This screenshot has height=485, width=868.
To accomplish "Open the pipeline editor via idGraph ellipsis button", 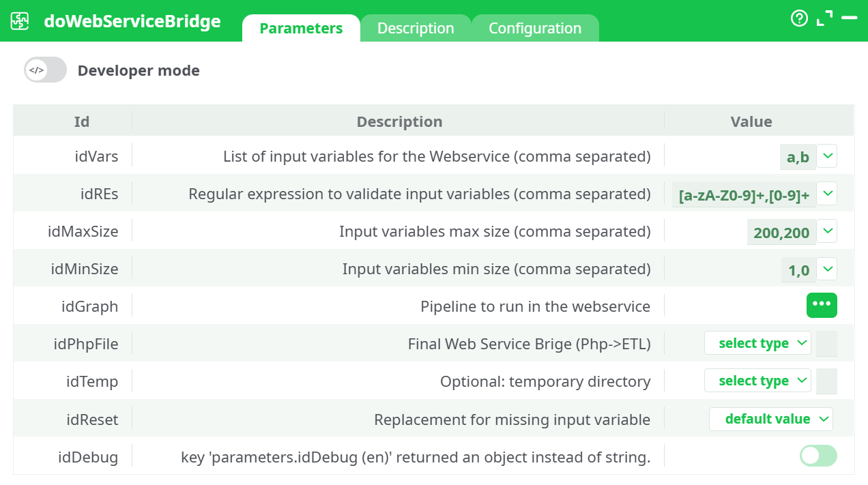I will [x=822, y=305].
